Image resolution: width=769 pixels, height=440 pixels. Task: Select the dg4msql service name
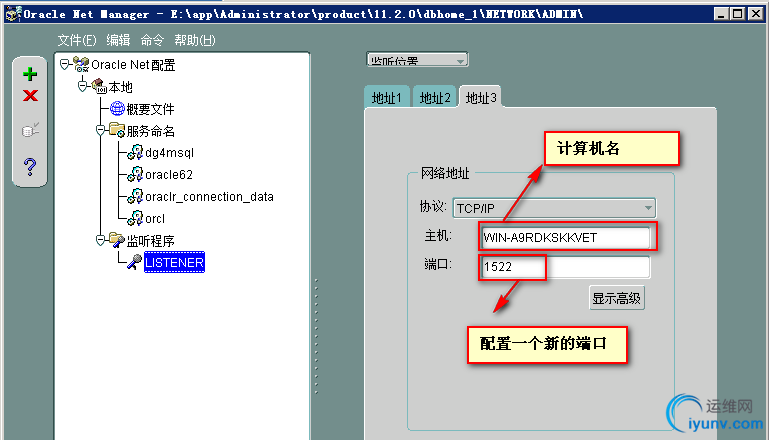pyautogui.click(x=170, y=153)
